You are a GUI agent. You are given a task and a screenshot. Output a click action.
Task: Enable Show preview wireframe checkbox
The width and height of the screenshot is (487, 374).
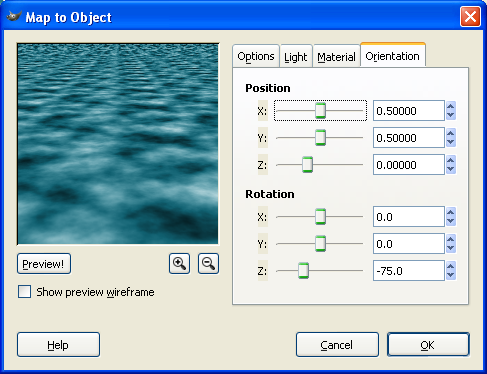(24, 292)
